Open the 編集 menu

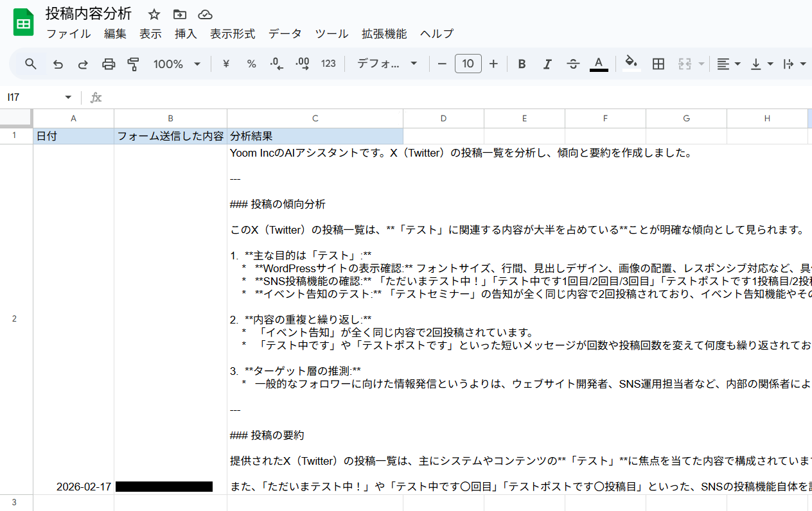point(116,34)
